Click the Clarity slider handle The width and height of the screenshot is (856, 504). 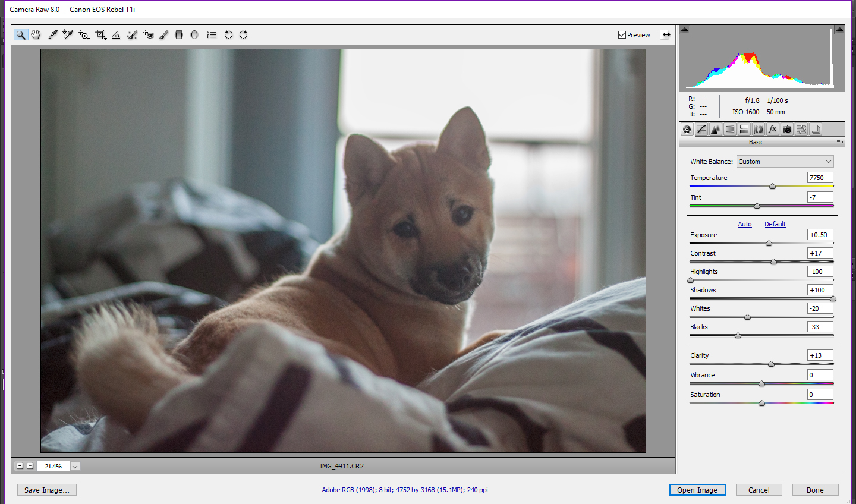(771, 364)
